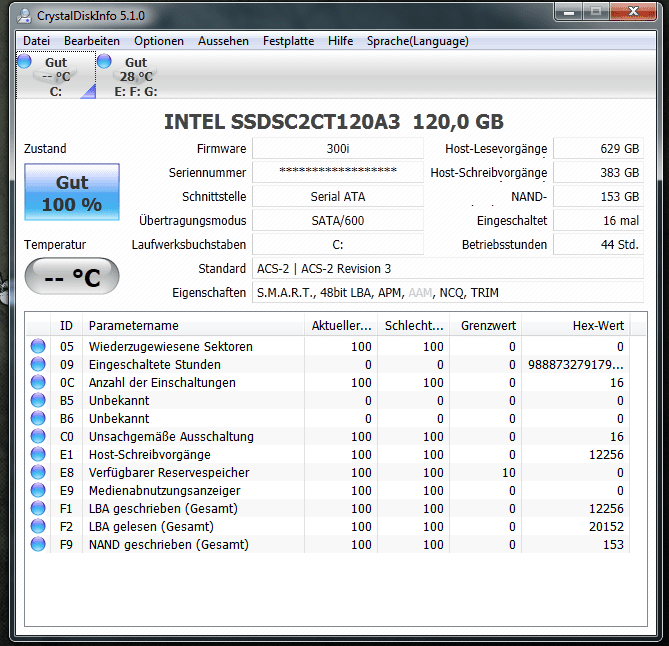This screenshot has width=669, height=646.
Task: Click the CrystalDiskInfo title bar icon
Action: [x=24, y=16]
